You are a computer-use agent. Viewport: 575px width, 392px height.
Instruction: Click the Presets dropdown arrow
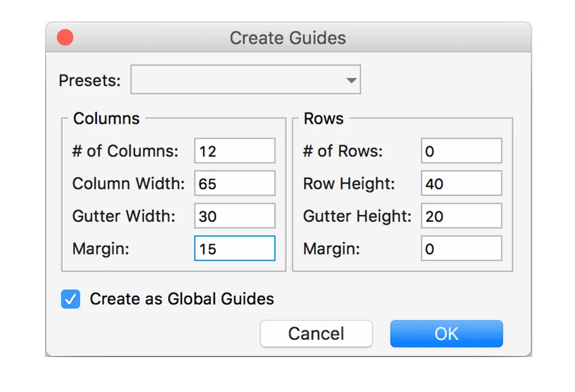352,80
